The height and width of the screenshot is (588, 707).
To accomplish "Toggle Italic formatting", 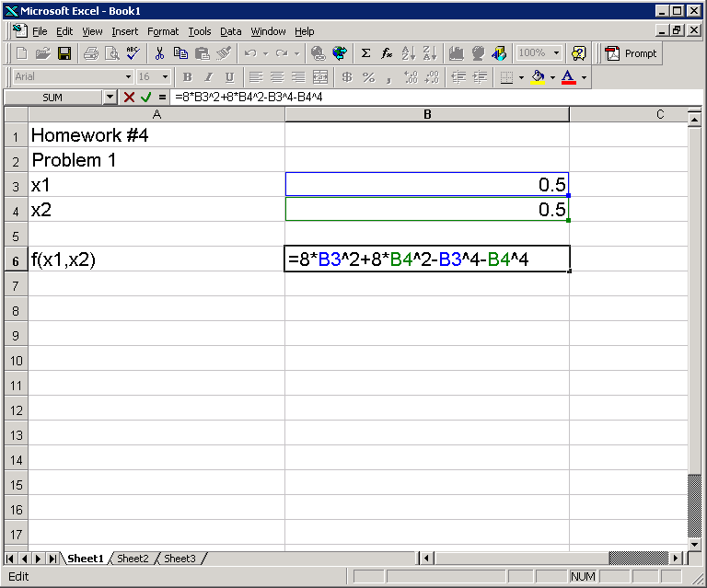I will (208, 77).
